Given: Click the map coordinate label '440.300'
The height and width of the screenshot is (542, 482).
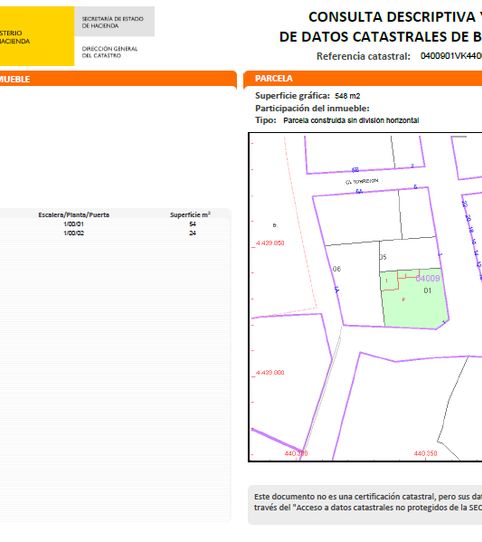Looking at the screenshot, I should (296, 453).
